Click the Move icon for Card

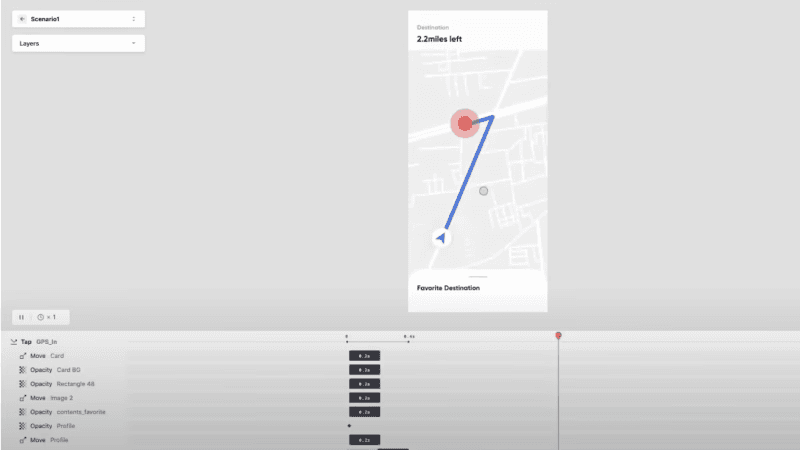click(x=22, y=356)
